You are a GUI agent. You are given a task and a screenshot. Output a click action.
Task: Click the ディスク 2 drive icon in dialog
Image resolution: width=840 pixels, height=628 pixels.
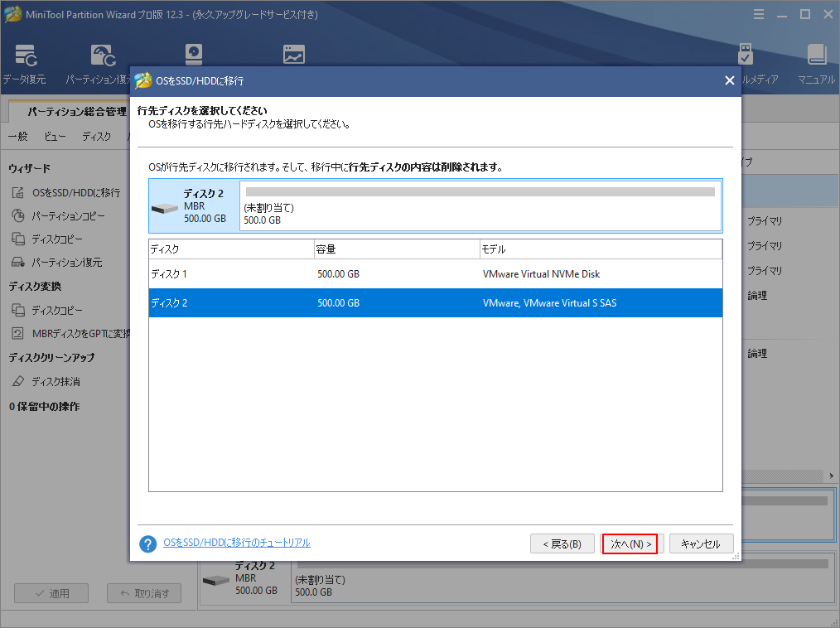coord(165,208)
